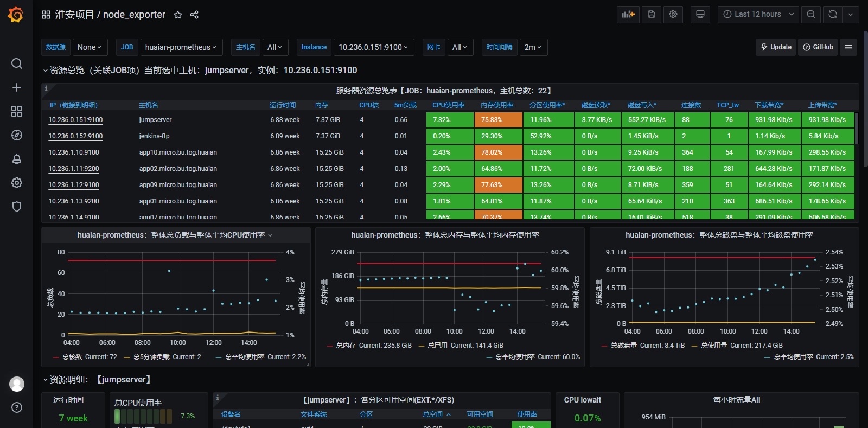Click the Add panel icon
This screenshot has width=868, height=428.
(628, 15)
